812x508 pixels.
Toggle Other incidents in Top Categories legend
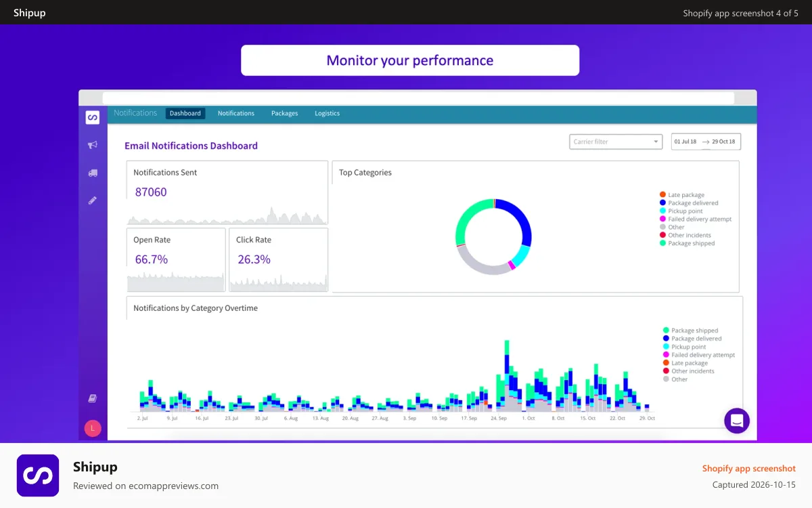[x=685, y=236]
